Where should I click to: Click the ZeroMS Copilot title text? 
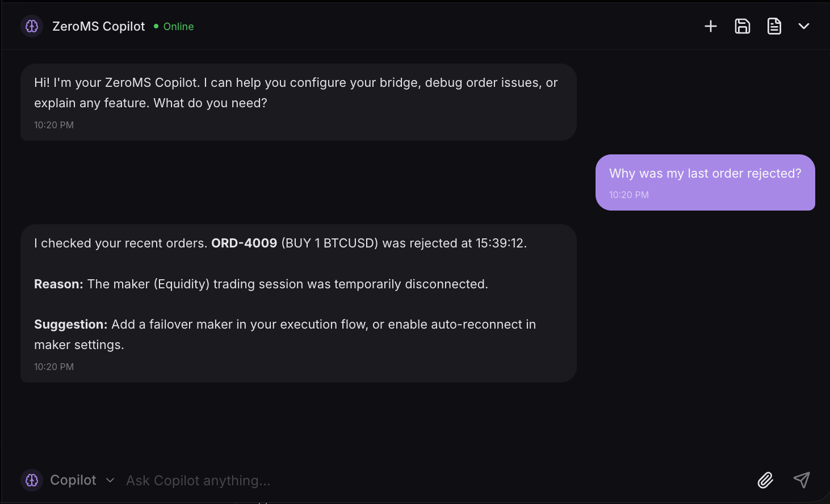point(99,26)
